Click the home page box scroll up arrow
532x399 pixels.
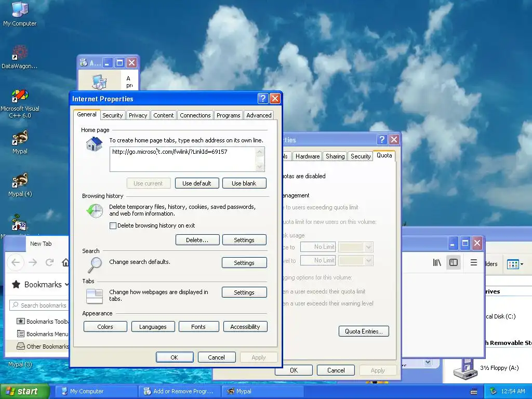point(260,152)
